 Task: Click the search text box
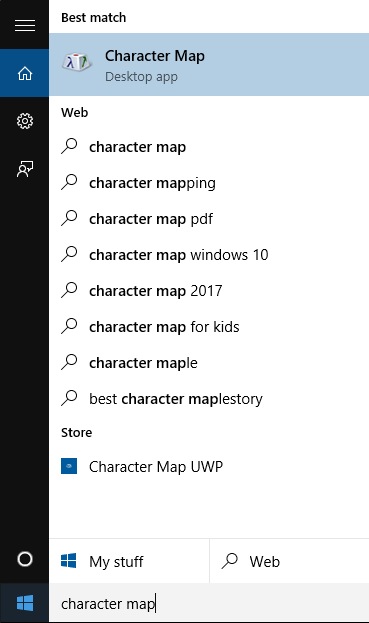click(x=209, y=604)
